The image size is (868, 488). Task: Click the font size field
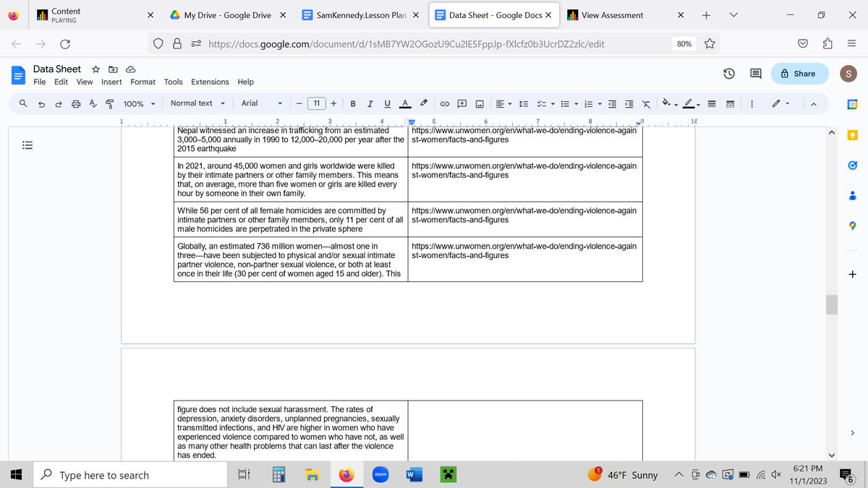point(316,103)
